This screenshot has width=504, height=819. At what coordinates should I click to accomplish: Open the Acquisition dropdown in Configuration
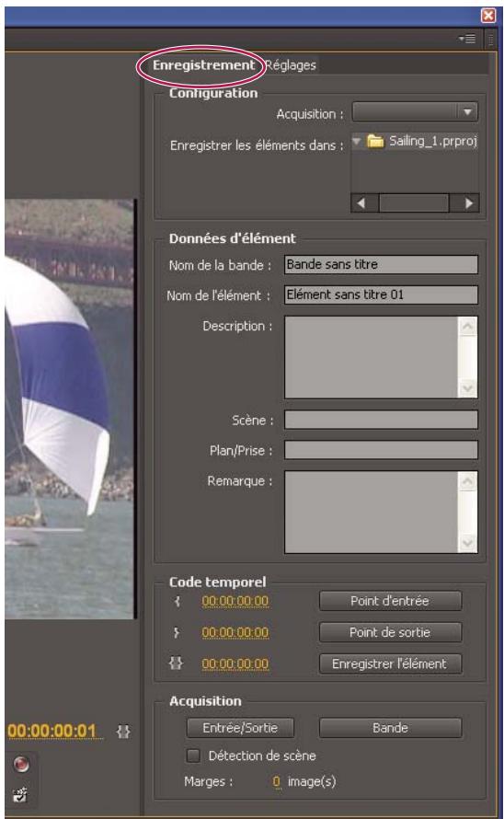pyautogui.click(x=415, y=111)
